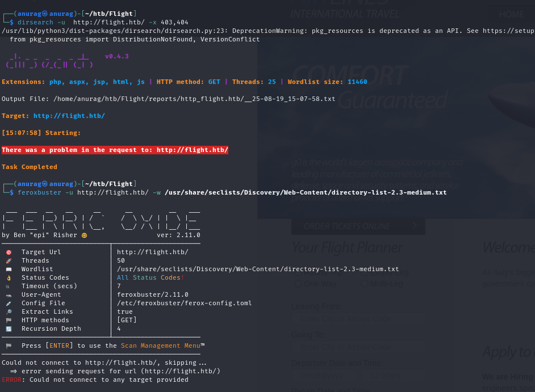This screenshot has width=535, height=392.
Task: Open the mm/dd/yyyy departure date picker
Action: click(321, 376)
